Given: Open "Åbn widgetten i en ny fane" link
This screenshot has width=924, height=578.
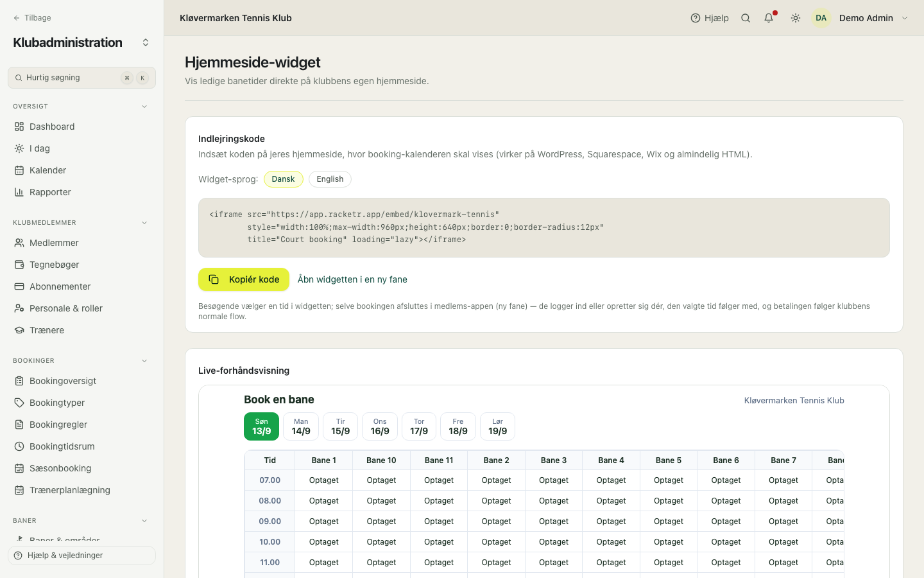Looking at the screenshot, I should [x=352, y=279].
